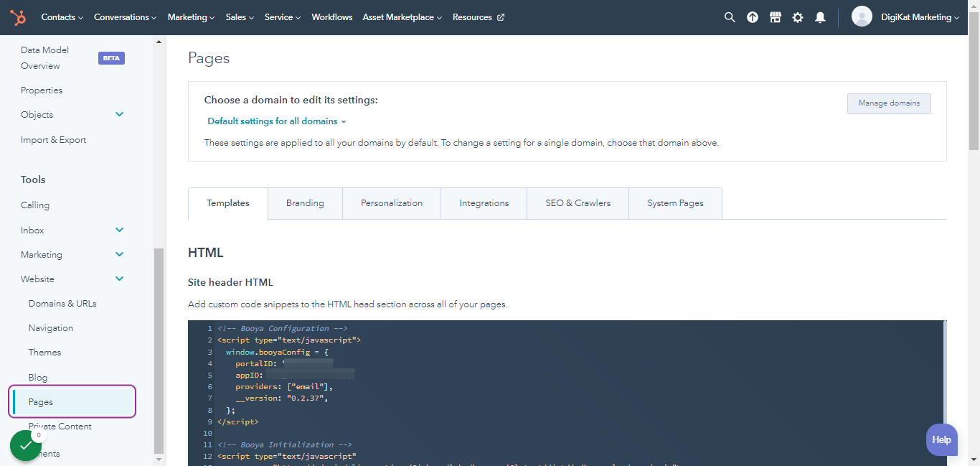Click the BETA badge
Viewport: 980px width, 466px height.
pos(111,58)
